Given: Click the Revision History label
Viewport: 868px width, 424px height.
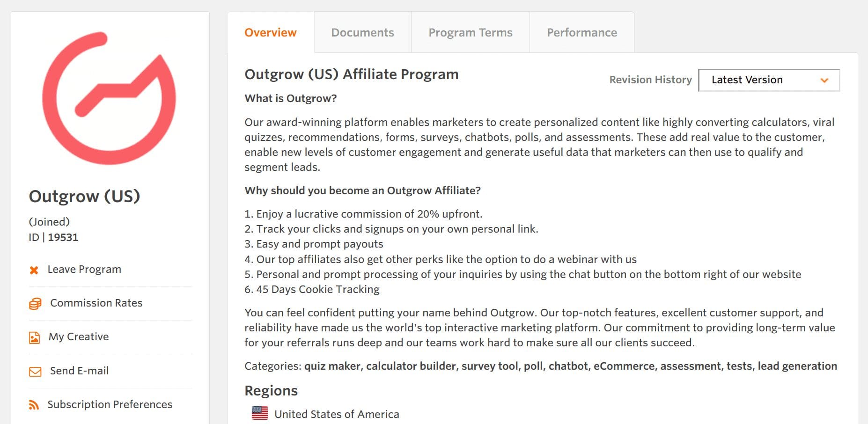Looking at the screenshot, I should click(x=650, y=80).
